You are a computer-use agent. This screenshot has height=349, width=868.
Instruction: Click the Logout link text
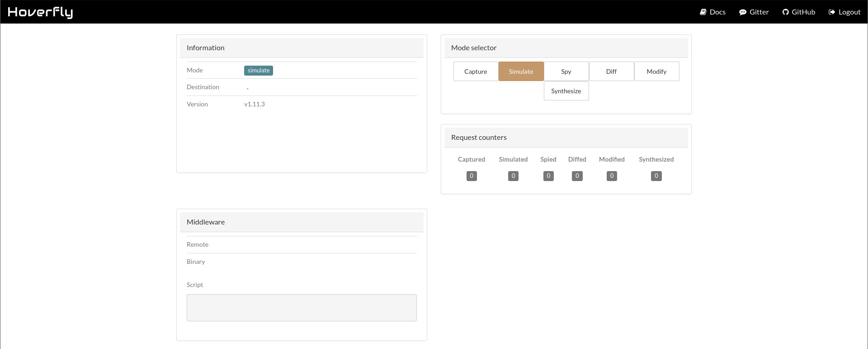(x=849, y=12)
